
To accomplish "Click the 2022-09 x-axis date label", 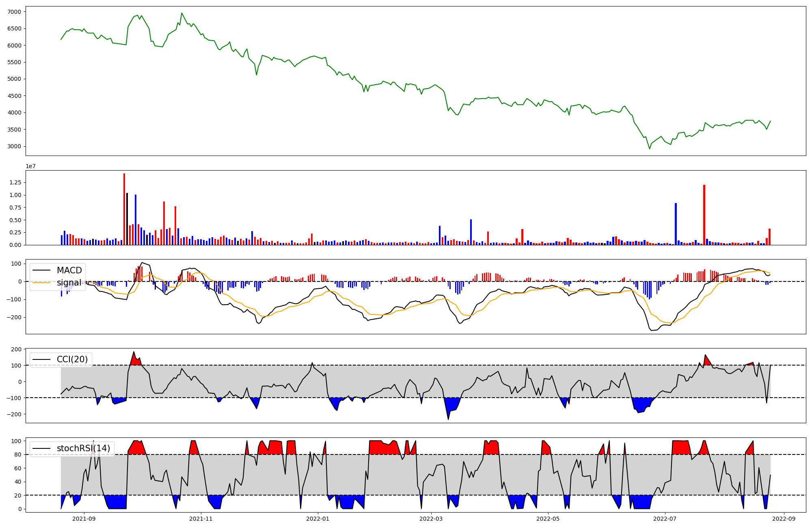I will pyautogui.click(x=783, y=519).
